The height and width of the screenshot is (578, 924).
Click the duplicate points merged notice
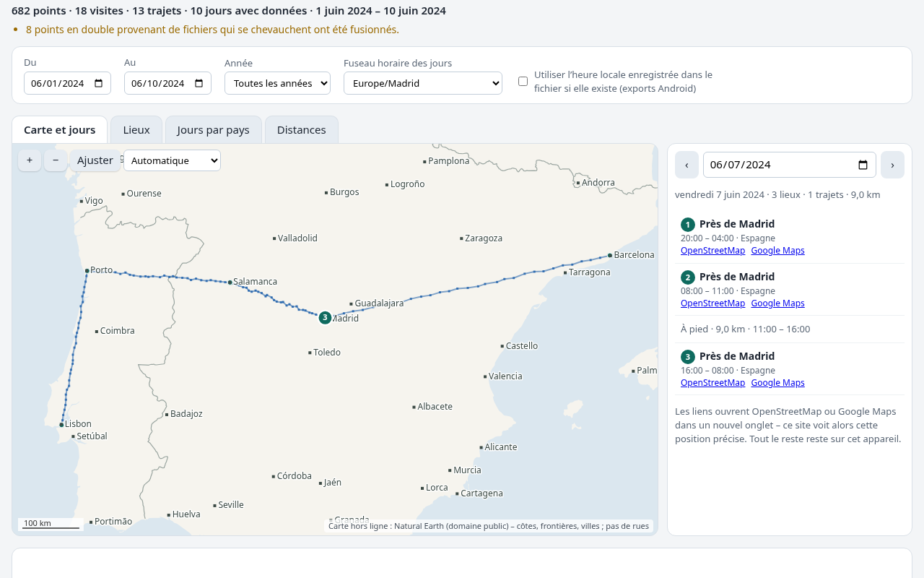[212, 30]
